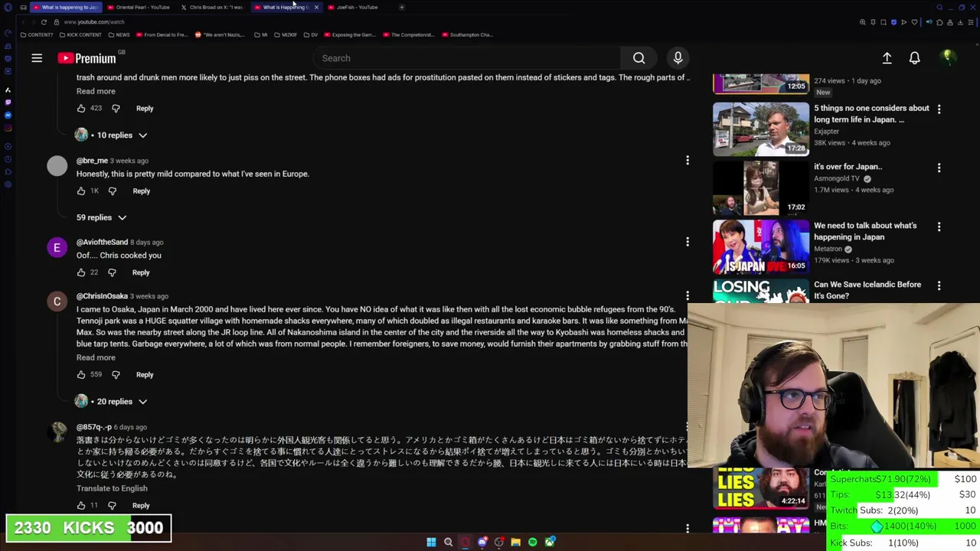Open the notifications bell
This screenshot has width=980, height=551.
pos(914,58)
